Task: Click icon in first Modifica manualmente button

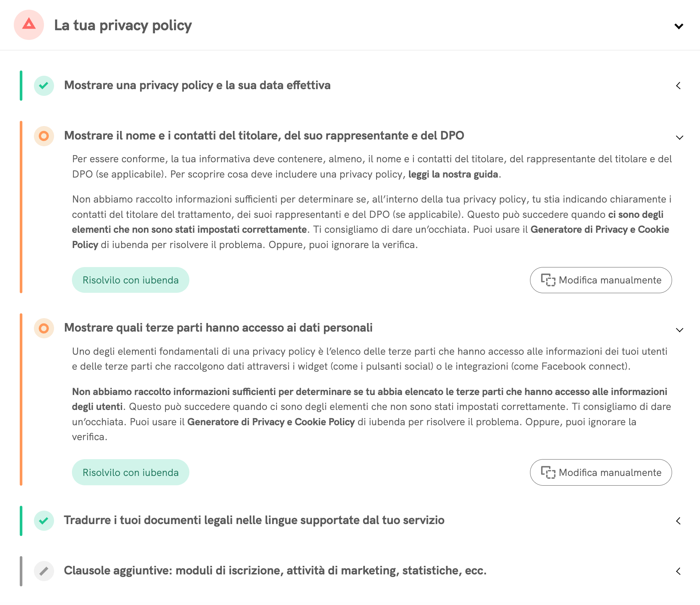Action: click(548, 280)
